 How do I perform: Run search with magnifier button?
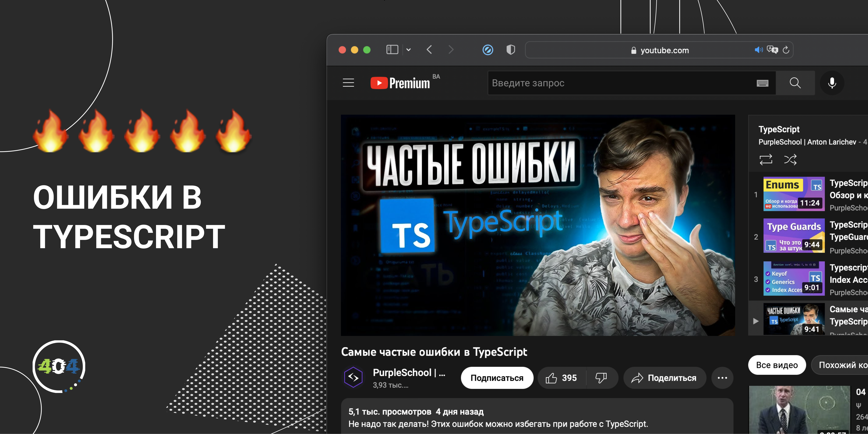pyautogui.click(x=795, y=83)
